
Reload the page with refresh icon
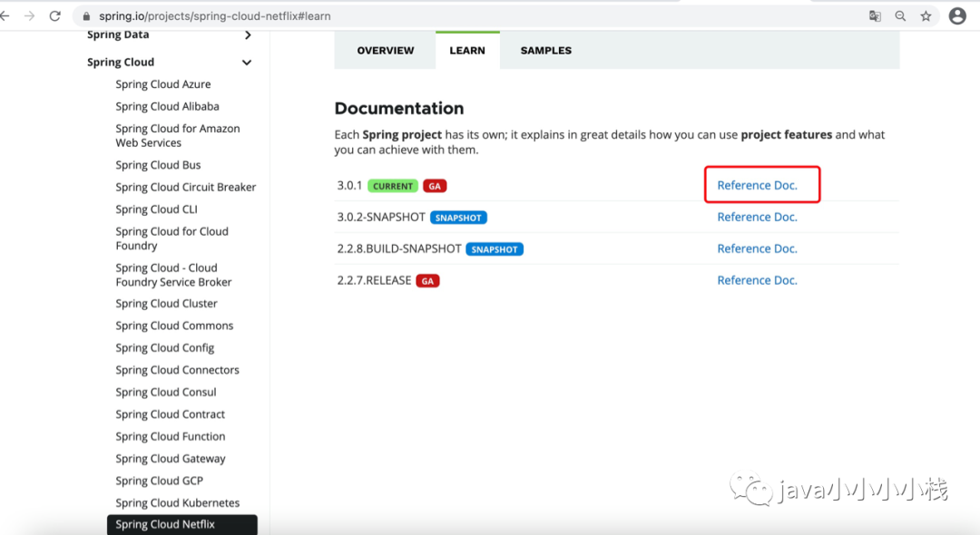[x=55, y=16]
